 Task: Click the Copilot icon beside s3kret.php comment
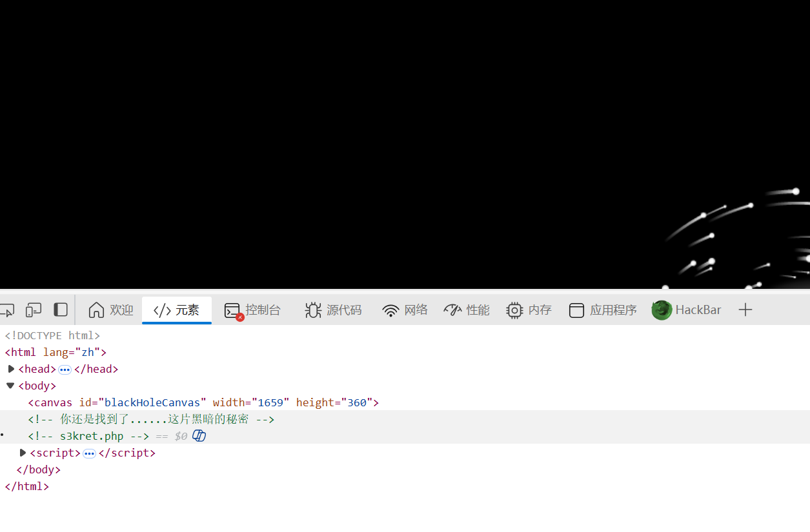pyautogui.click(x=199, y=436)
